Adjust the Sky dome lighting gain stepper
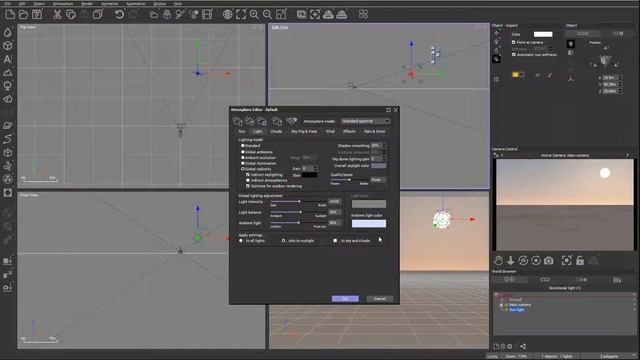The height and width of the screenshot is (360, 640). point(384,159)
